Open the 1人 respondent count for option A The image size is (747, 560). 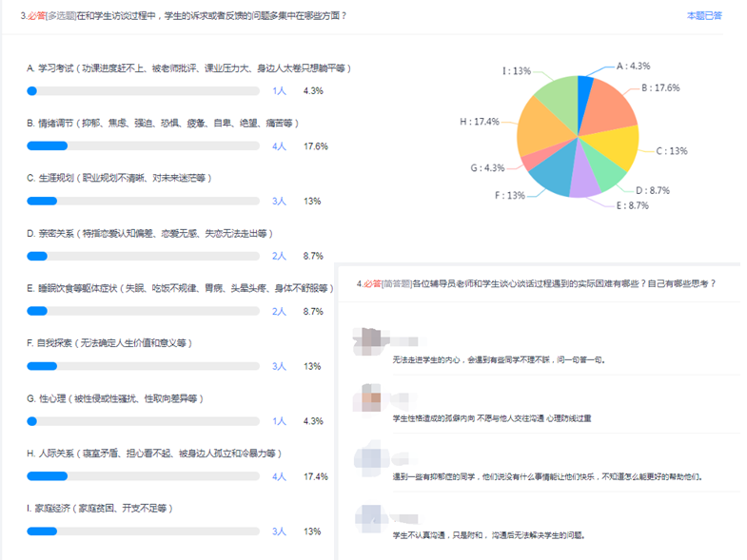279,91
